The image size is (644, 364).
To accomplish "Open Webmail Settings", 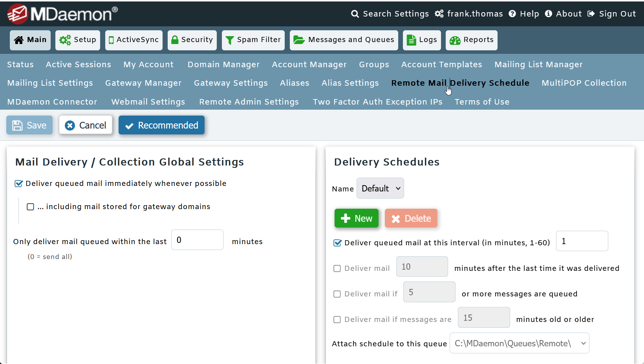I will point(148,102).
